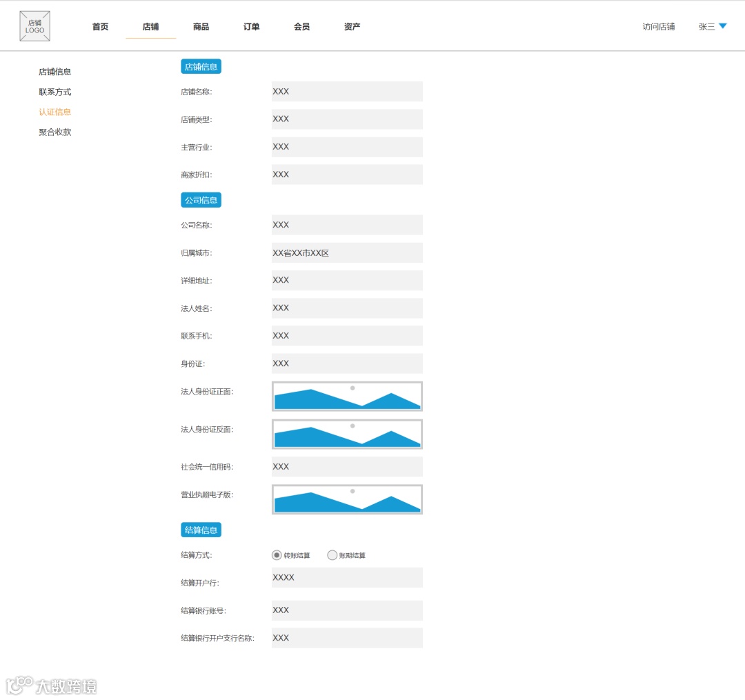
Task: Click the 店铺 LOGO image
Action: click(34, 26)
